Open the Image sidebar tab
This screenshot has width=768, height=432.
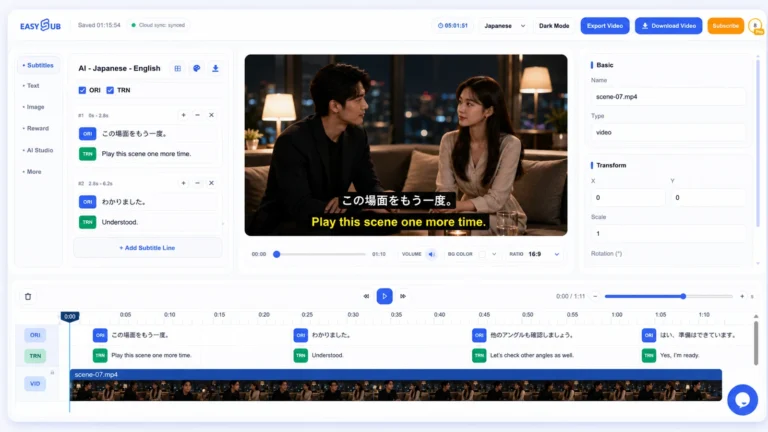33,107
